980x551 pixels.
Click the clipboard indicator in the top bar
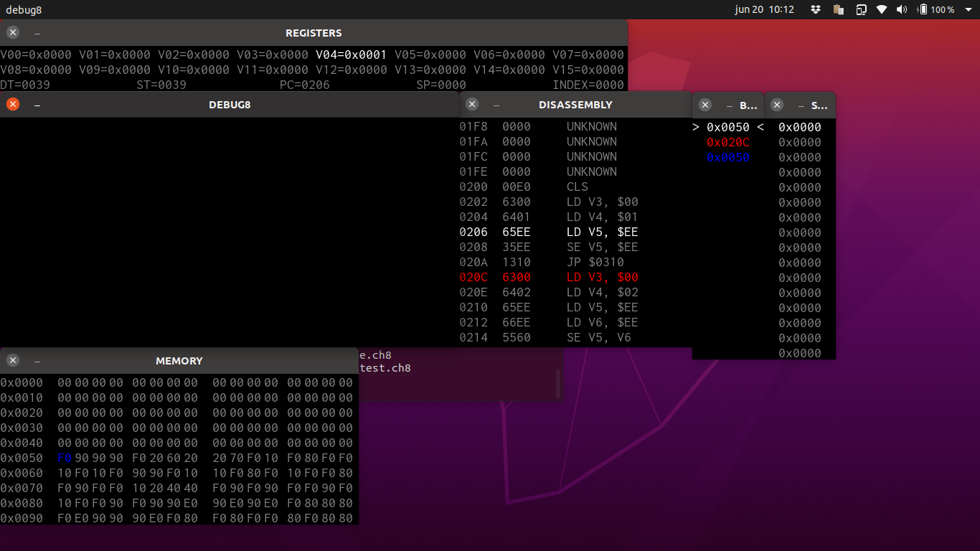pyautogui.click(x=838, y=9)
